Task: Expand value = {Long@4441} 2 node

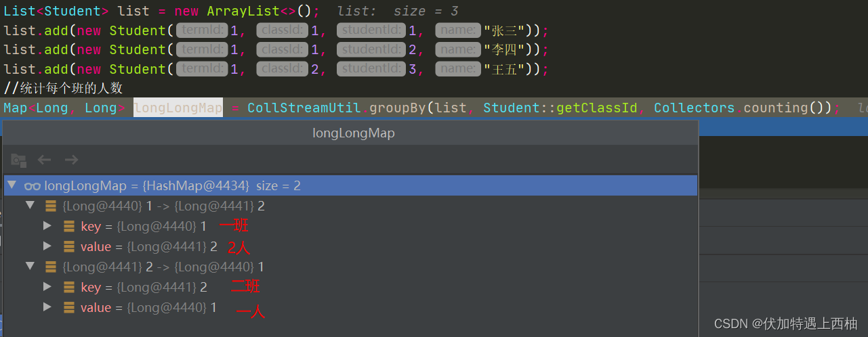Action: pos(47,246)
